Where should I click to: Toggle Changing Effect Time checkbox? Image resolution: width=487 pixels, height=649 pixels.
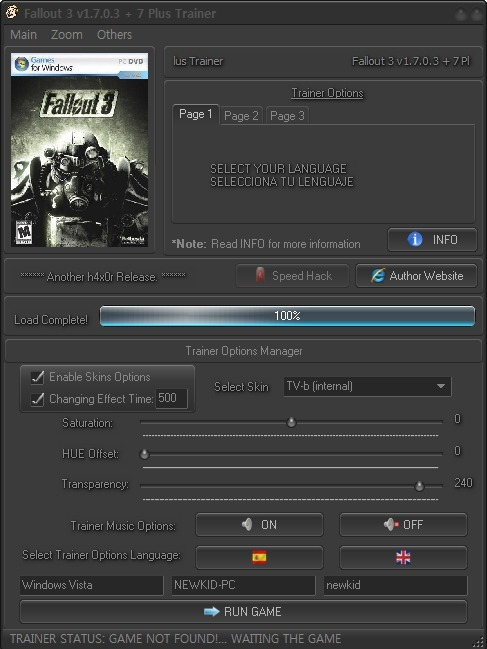37,399
